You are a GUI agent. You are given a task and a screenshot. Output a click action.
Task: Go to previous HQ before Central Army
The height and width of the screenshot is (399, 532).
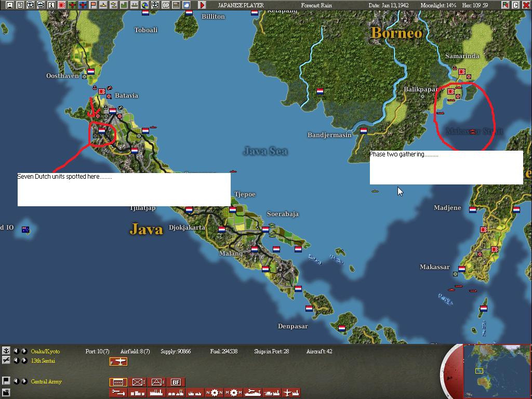[16, 381]
